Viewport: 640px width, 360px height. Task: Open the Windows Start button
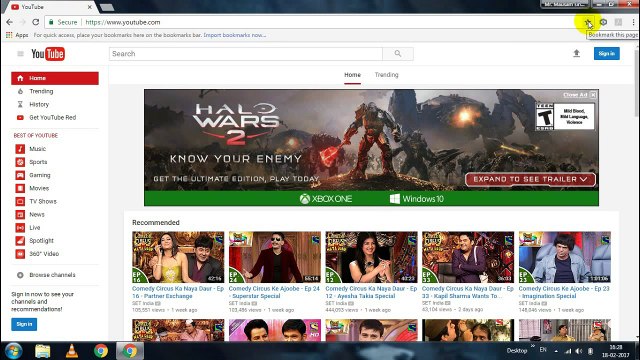pos(13,351)
